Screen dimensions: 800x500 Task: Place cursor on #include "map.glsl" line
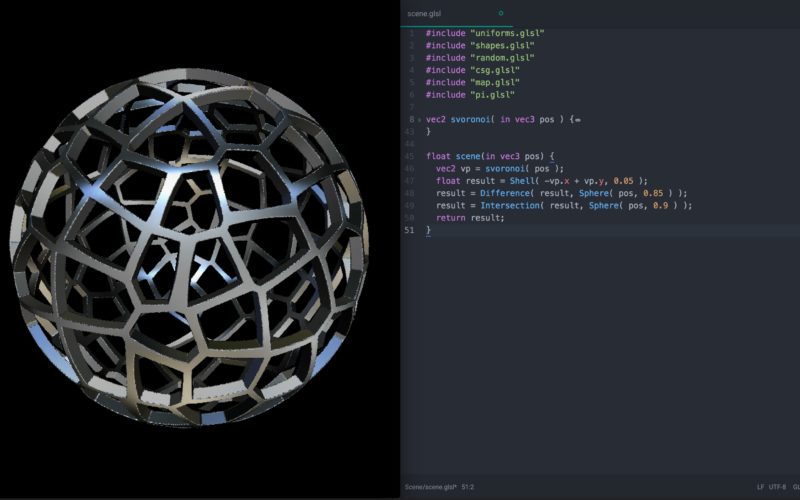click(472, 82)
